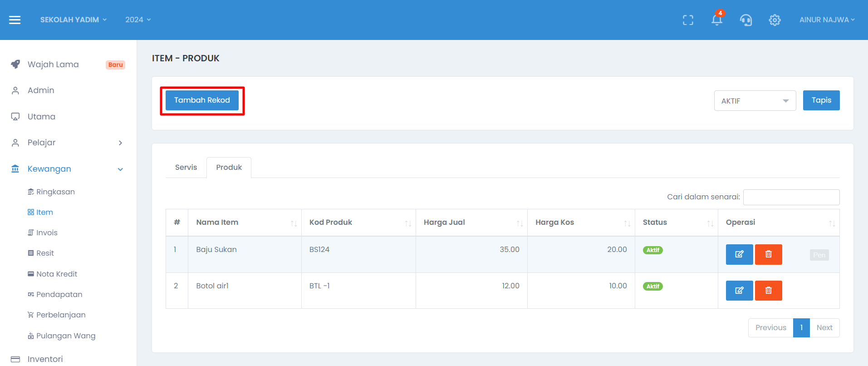This screenshot has width=868, height=366.
Task: Switch to the Servis tab
Action: [186, 168]
